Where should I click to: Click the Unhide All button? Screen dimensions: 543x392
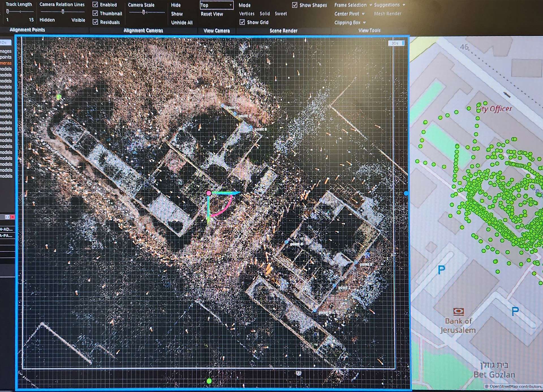coord(182,23)
